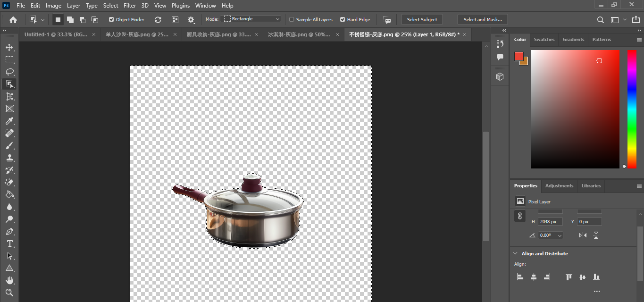Select the Dodge tool
Screen dimensions: 644x302
point(9,219)
